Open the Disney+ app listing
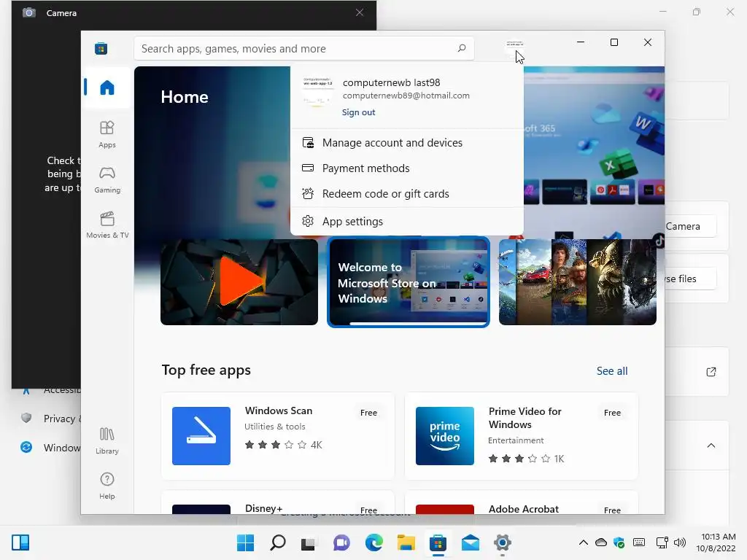This screenshot has width=747, height=560. (x=278, y=503)
